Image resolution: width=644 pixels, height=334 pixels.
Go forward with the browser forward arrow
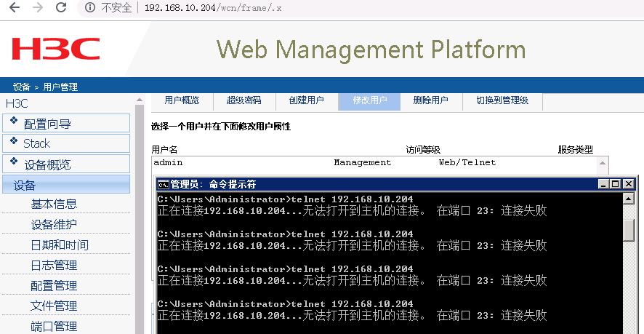(x=38, y=7)
